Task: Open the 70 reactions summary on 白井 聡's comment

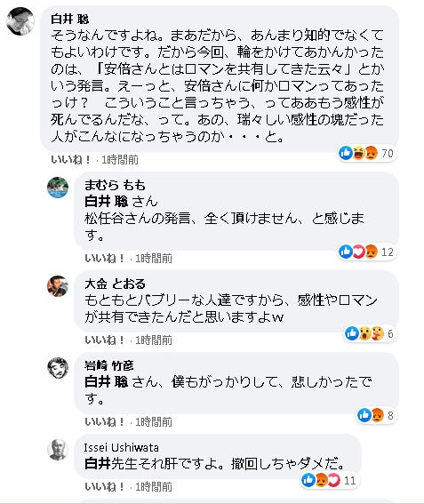Action: coord(367,153)
